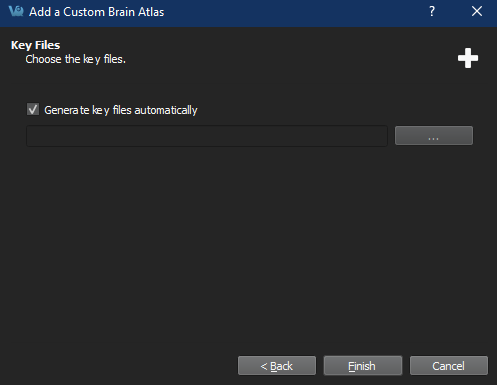The height and width of the screenshot is (385, 497).
Task: Click Finish to complete the wizard
Action: [x=363, y=366]
